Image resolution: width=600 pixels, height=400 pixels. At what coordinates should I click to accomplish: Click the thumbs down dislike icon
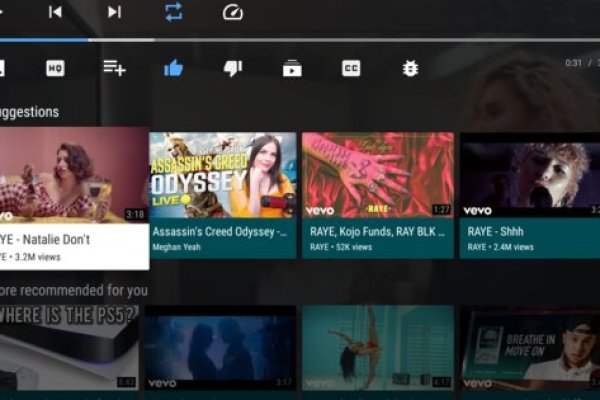click(x=232, y=68)
